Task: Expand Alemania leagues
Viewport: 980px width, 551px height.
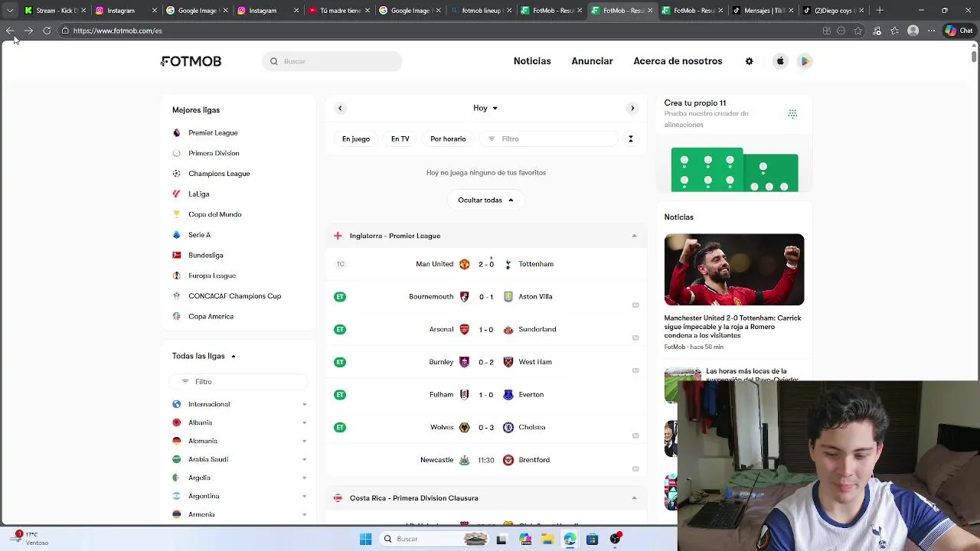Action: pyautogui.click(x=304, y=441)
